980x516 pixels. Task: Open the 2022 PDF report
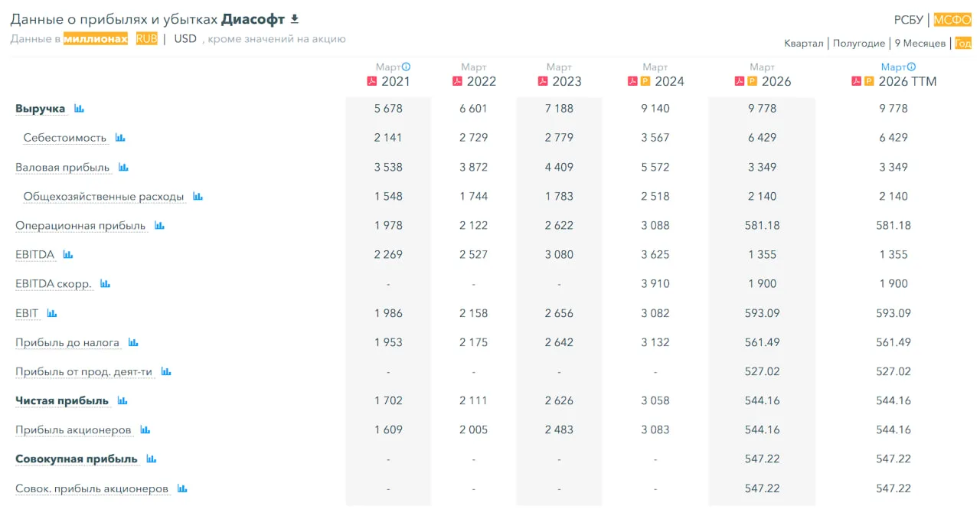click(x=458, y=81)
